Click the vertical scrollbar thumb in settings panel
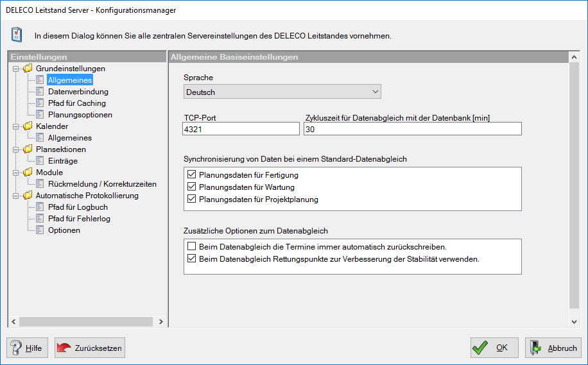Viewport: 588px width, 365px height. click(574, 185)
